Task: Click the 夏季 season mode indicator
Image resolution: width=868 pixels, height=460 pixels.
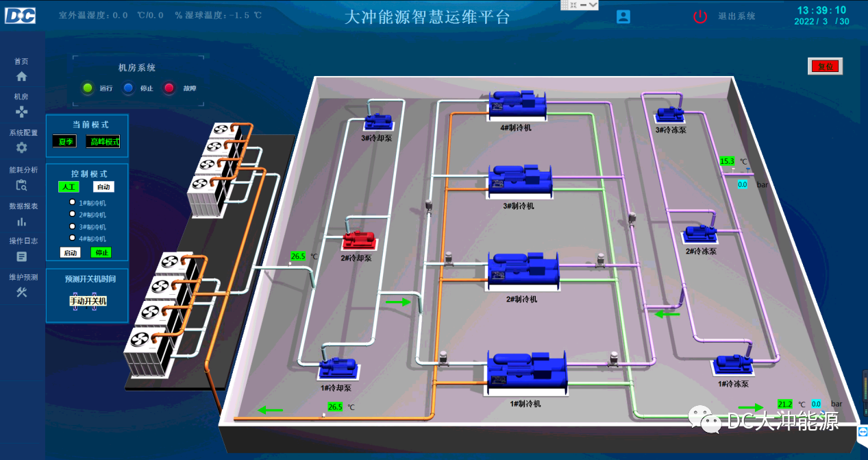Action: (x=65, y=142)
